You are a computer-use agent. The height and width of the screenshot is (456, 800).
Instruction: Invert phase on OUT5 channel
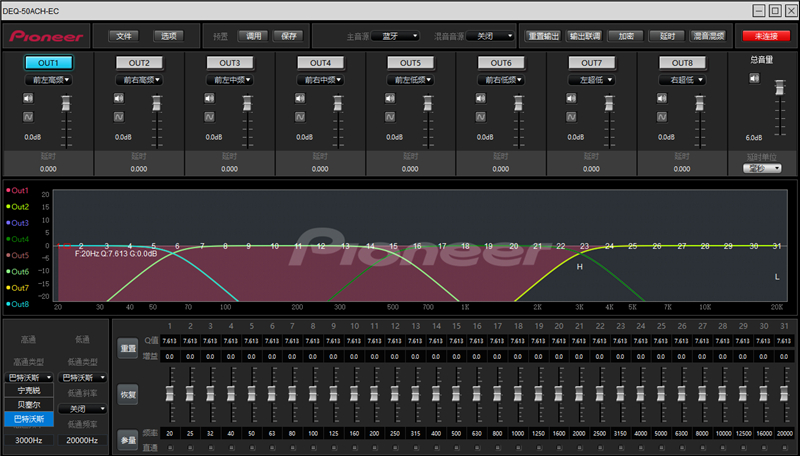pyautogui.click(x=390, y=117)
